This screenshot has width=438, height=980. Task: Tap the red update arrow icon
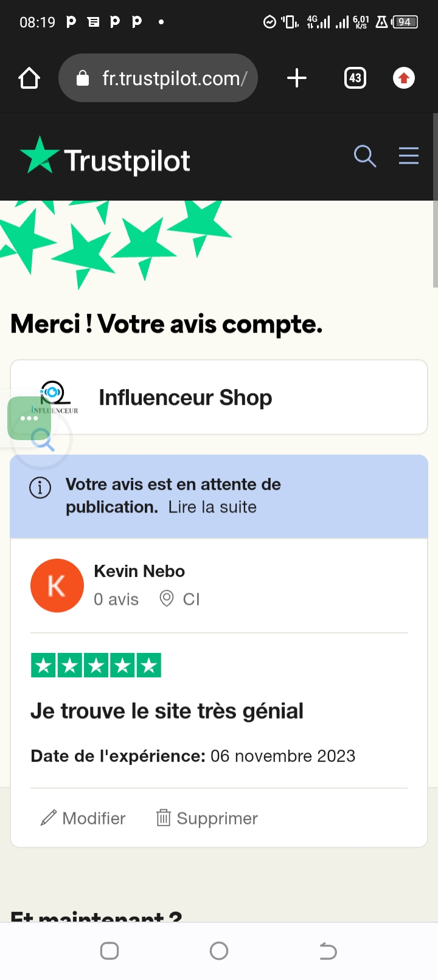pos(403,78)
